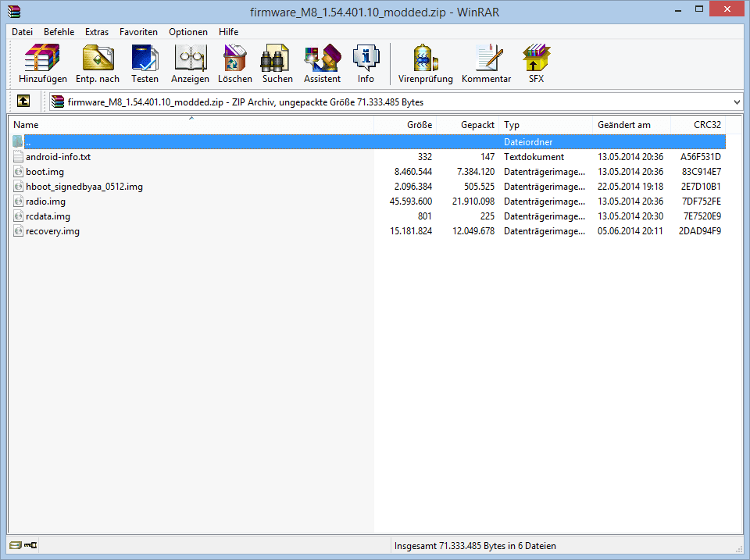
Task: Click date 22.05.2014 19:18
Action: [x=630, y=187]
